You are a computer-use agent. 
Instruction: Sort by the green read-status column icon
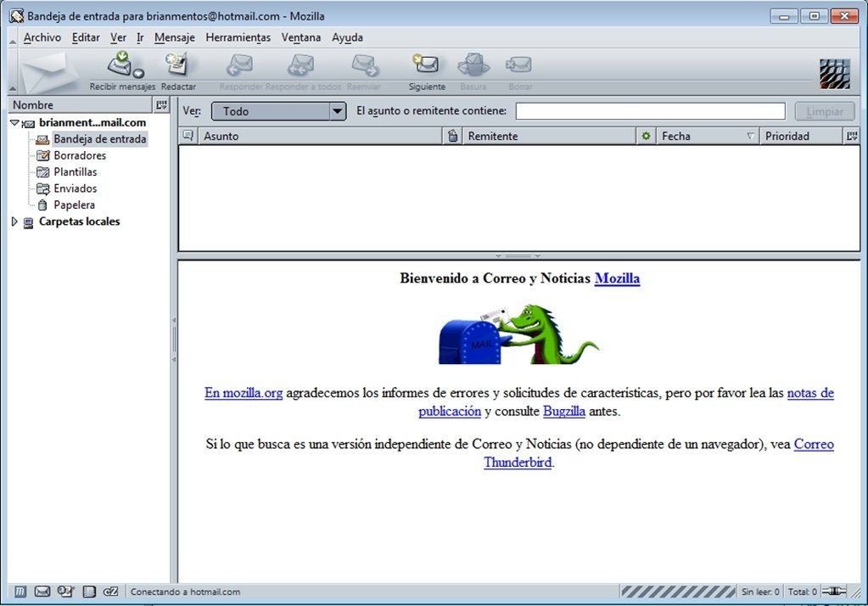pos(646,136)
